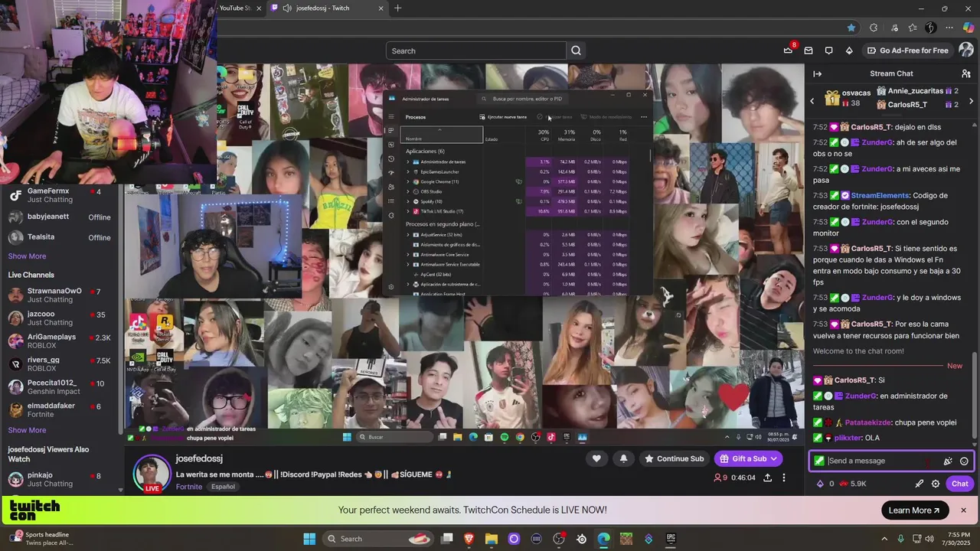Open pinkajo channel in Viewers Also Watch
Screen dimensions: 980x551
pyautogui.click(x=62, y=479)
